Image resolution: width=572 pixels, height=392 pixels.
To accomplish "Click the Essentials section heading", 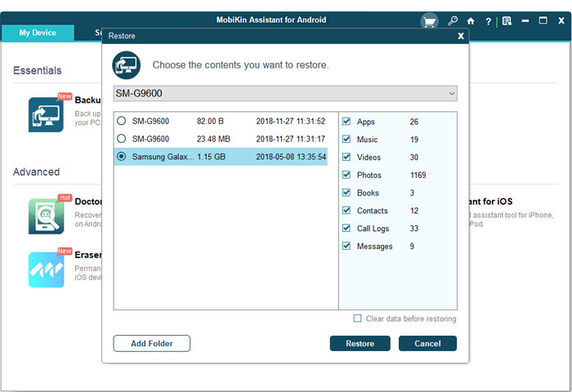I will tap(38, 70).
